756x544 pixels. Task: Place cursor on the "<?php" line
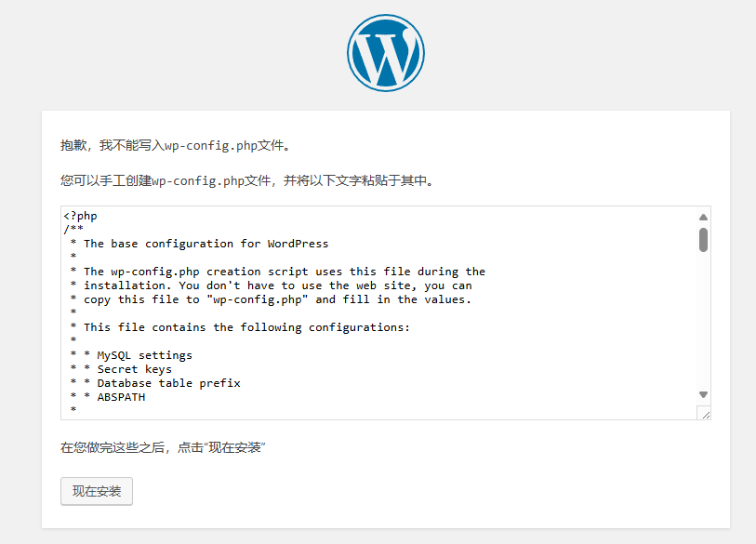[80, 216]
